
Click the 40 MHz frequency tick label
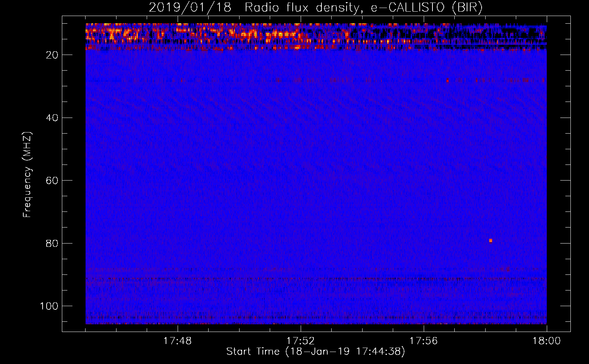(52, 118)
